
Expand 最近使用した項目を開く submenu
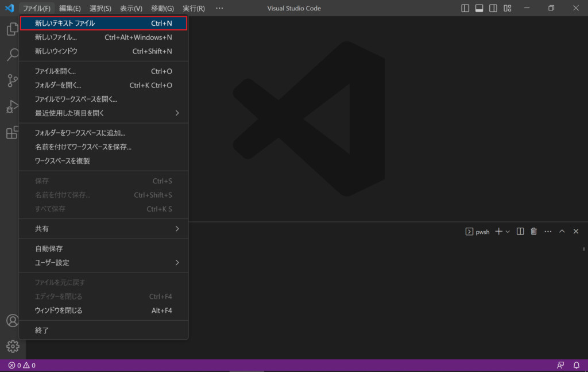point(103,113)
